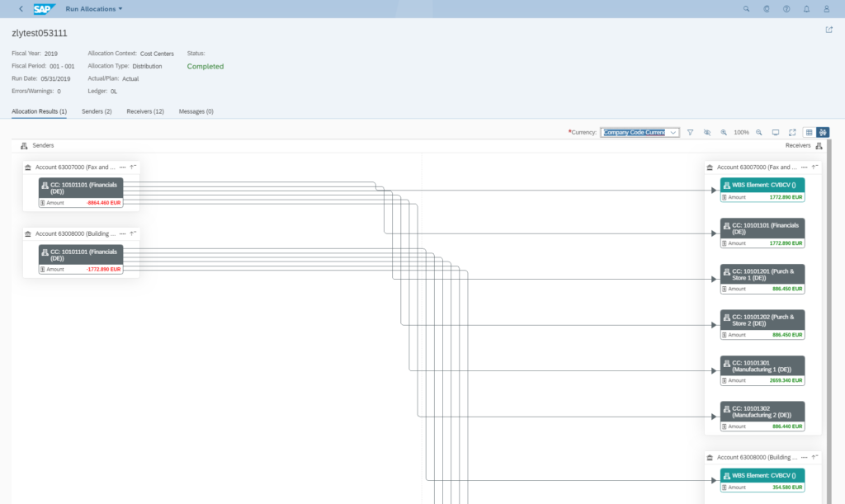Open the help question mark icon

[x=786, y=9]
